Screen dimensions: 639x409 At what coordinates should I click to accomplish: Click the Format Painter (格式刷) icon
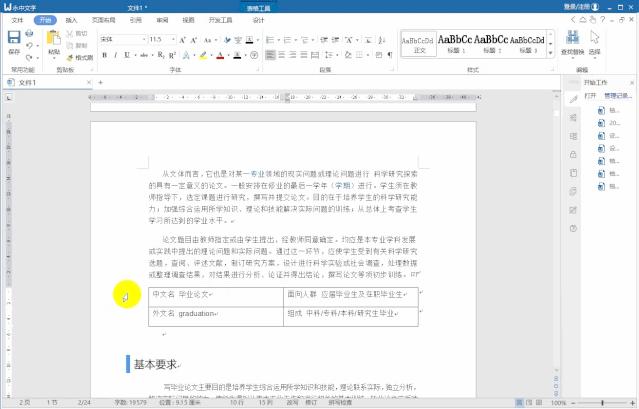[x=70, y=57]
